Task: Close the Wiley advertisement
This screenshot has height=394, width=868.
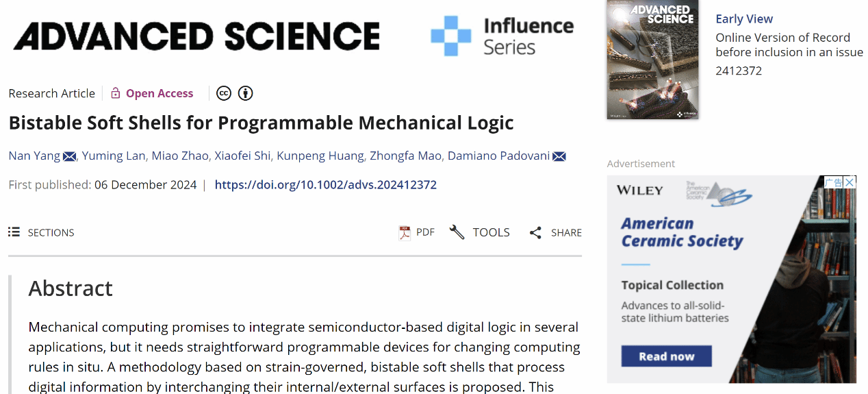Action: (850, 182)
